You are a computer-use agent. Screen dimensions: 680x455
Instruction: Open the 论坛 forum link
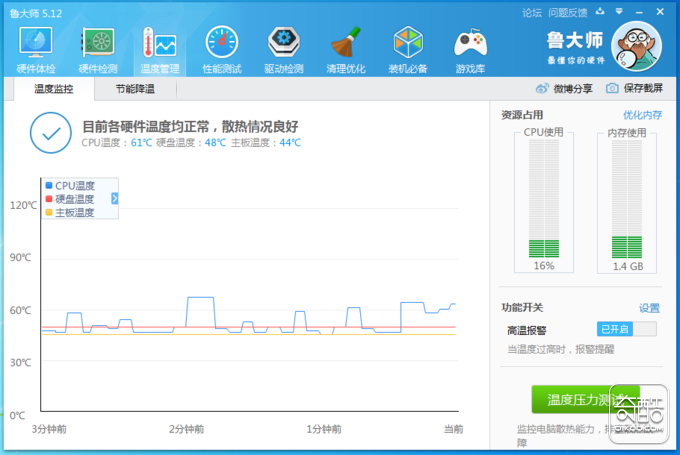point(532,13)
